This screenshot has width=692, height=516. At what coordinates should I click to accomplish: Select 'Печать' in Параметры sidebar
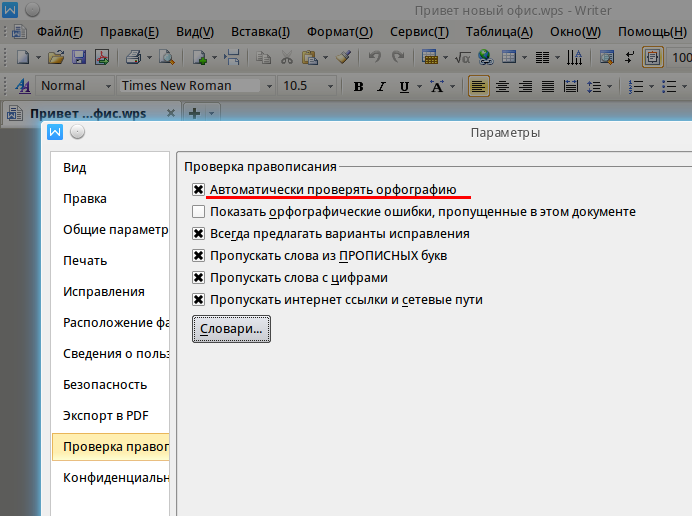pos(110,260)
